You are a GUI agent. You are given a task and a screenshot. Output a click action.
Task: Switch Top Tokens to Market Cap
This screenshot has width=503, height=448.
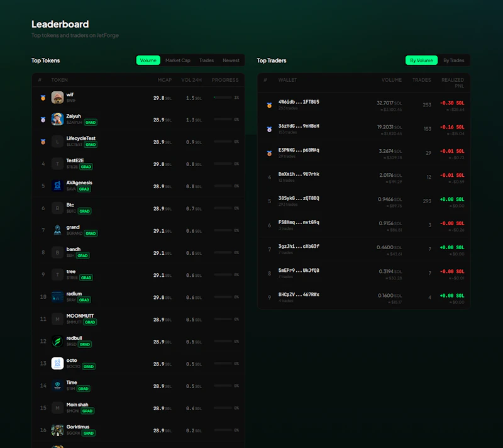pos(178,60)
